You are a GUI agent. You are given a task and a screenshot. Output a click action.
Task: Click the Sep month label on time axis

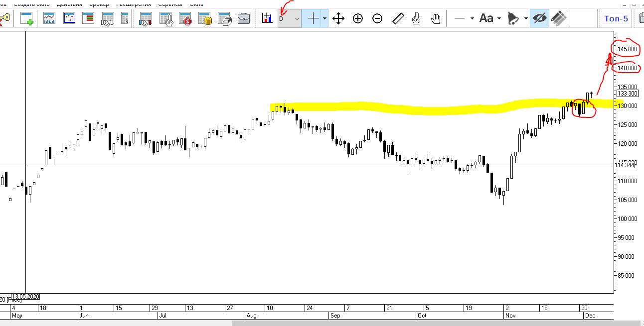(x=335, y=316)
